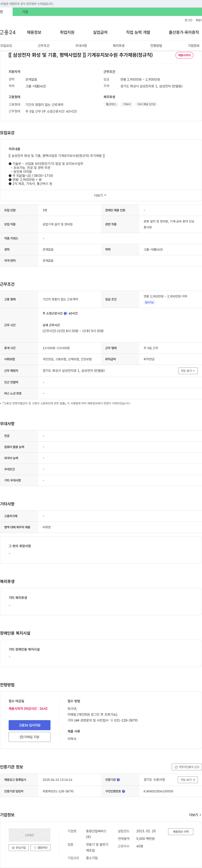Click the 열람차단 button
This screenshot has height=868, width=202.
pyautogui.click(x=40, y=847)
